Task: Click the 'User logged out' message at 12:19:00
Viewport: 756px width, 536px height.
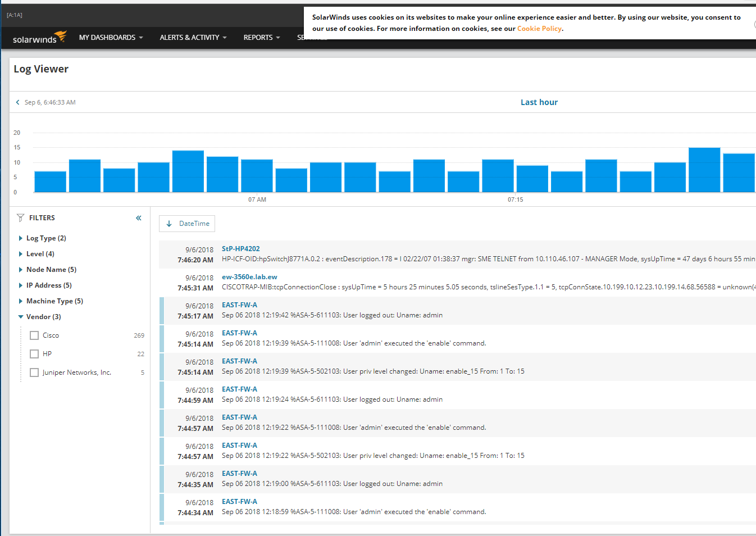Action: point(332,484)
